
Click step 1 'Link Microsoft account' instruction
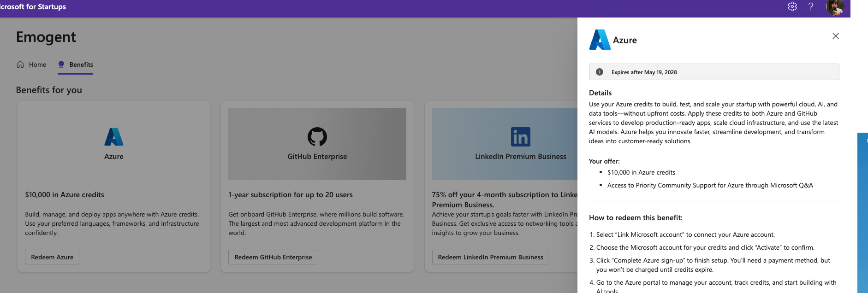pyautogui.click(x=685, y=234)
